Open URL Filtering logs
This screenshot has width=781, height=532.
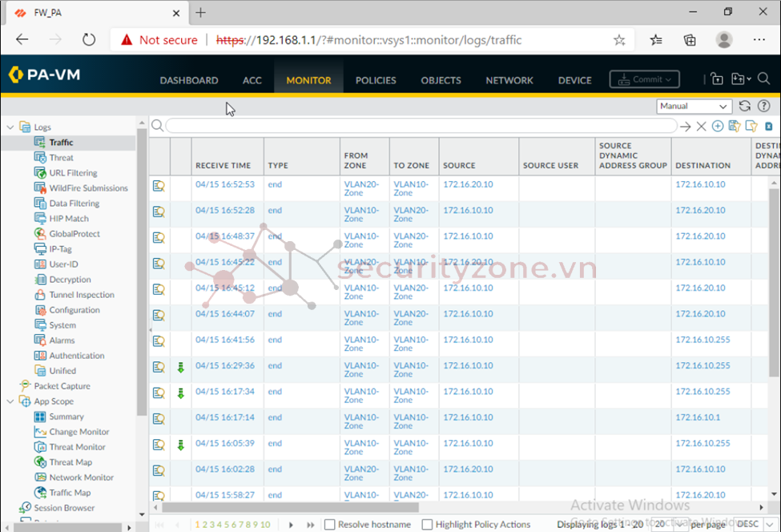73,173
